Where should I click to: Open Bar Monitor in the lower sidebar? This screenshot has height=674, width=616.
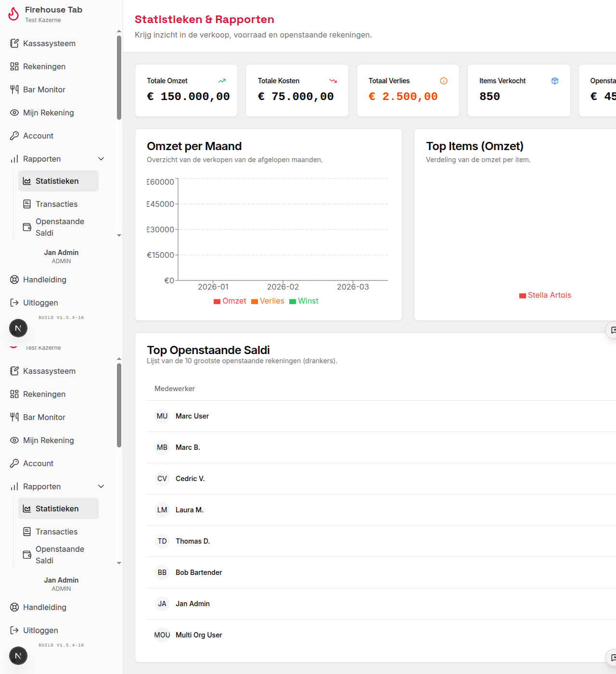[57, 417]
